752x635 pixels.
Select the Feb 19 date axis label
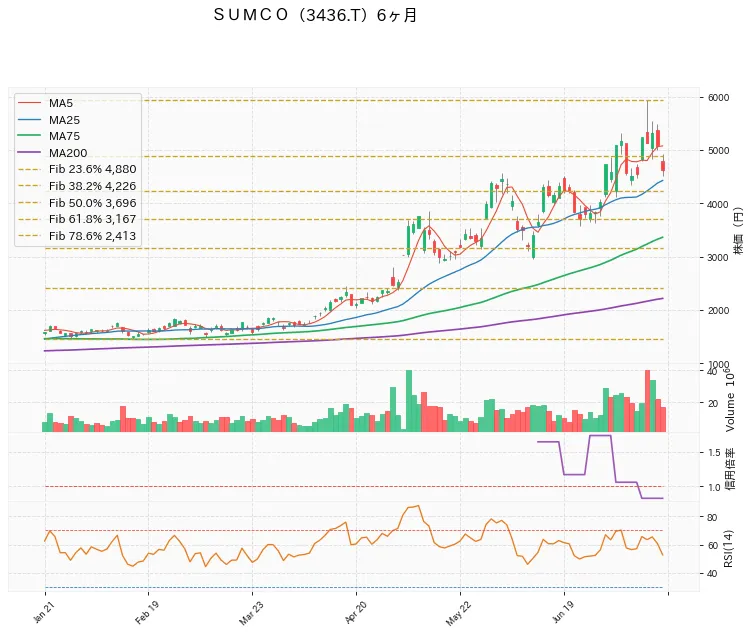pos(147,613)
